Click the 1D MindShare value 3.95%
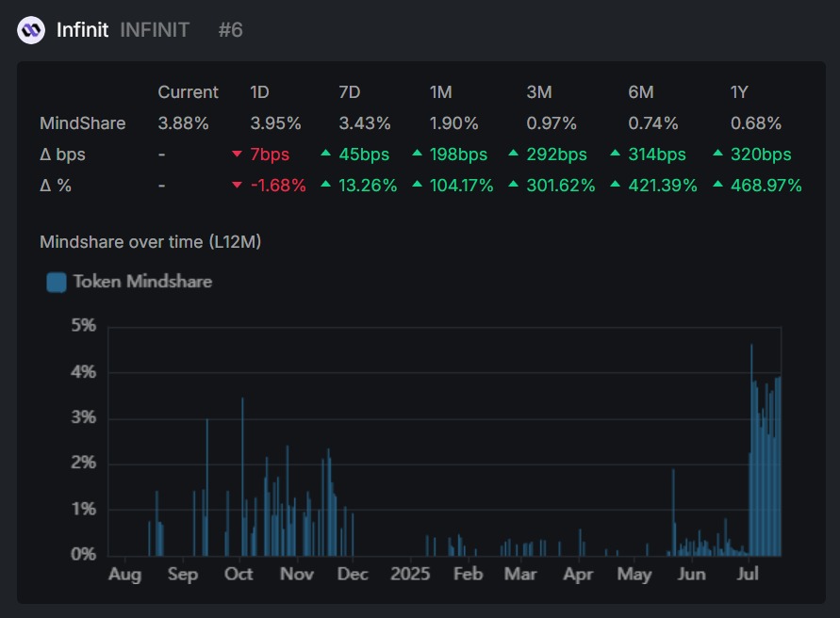 [x=276, y=123]
